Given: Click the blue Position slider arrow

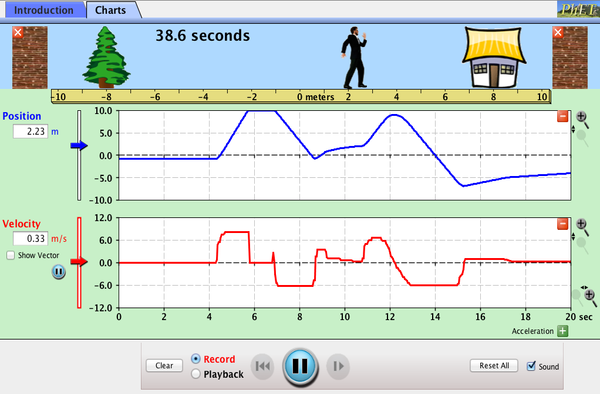Looking at the screenshot, I should pyautogui.click(x=79, y=145).
